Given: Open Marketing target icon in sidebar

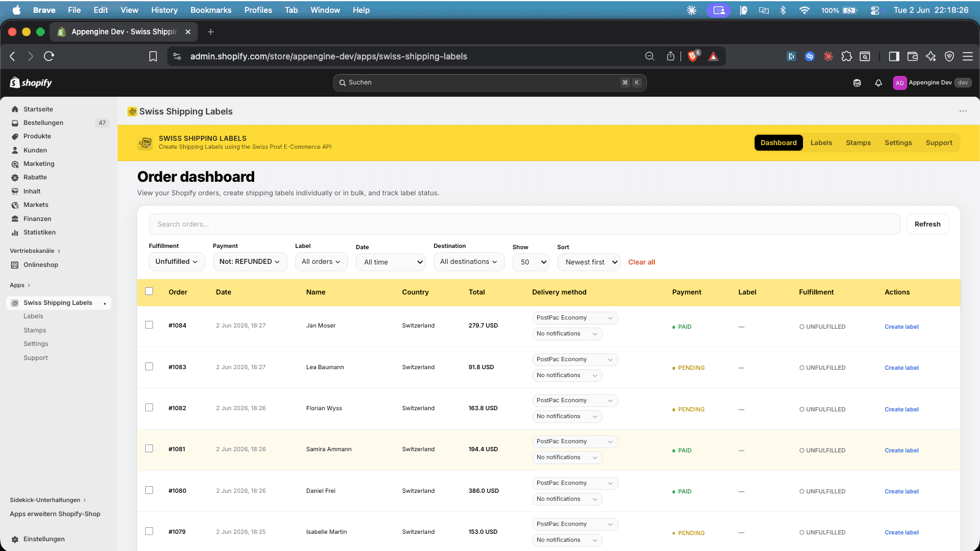Looking at the screenshot, I should click(15, 164).
